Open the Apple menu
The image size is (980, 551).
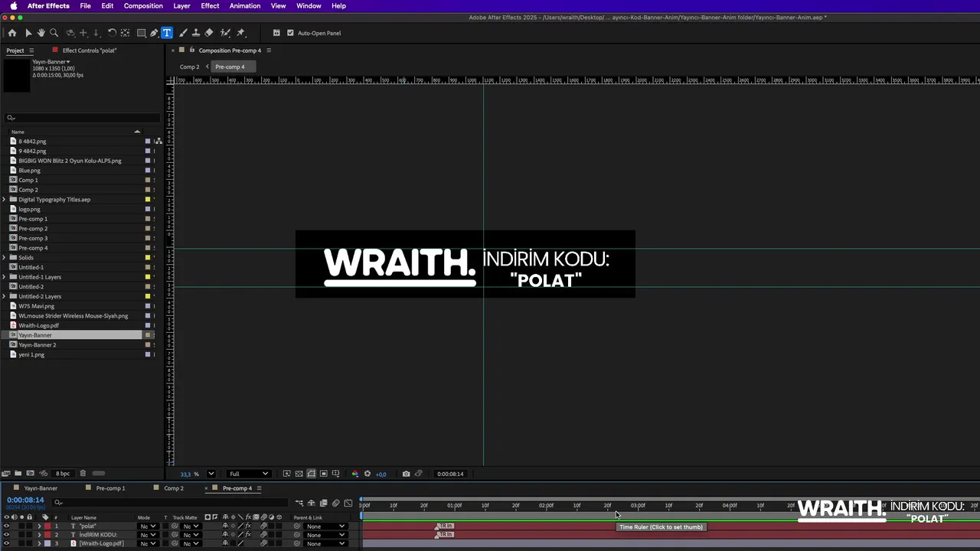tap(13, 5)
